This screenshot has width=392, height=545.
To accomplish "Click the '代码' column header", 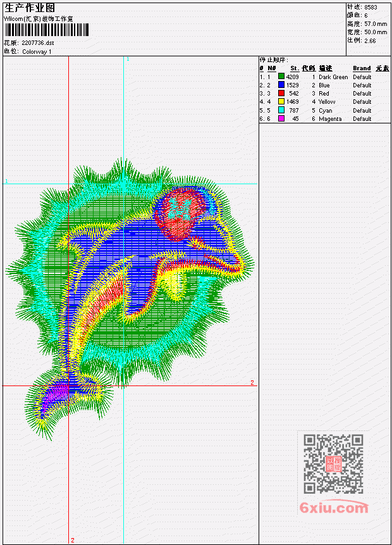I will tap(309, 68).
